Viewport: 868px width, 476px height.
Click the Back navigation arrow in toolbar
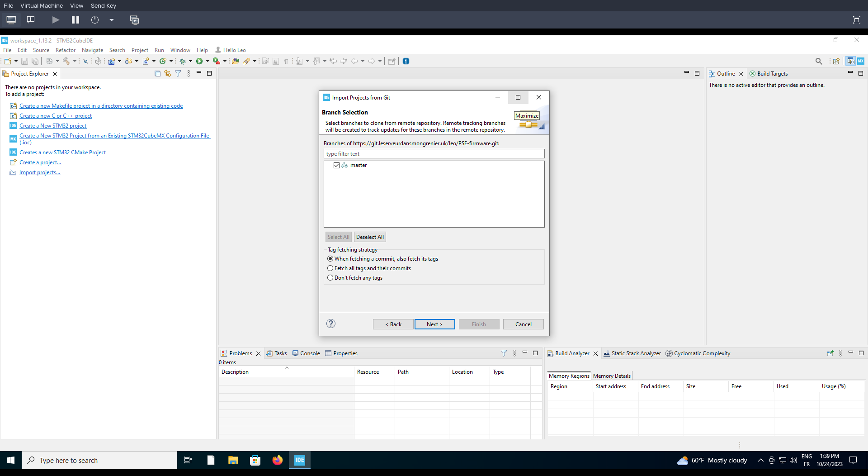pyautogui.click(x=354, y=61)
